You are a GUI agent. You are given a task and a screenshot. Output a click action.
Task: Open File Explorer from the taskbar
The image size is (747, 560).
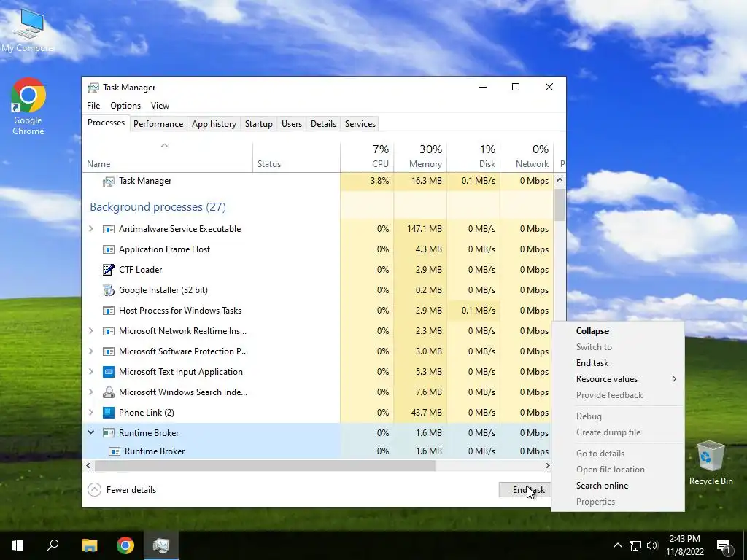pos(89,545)
